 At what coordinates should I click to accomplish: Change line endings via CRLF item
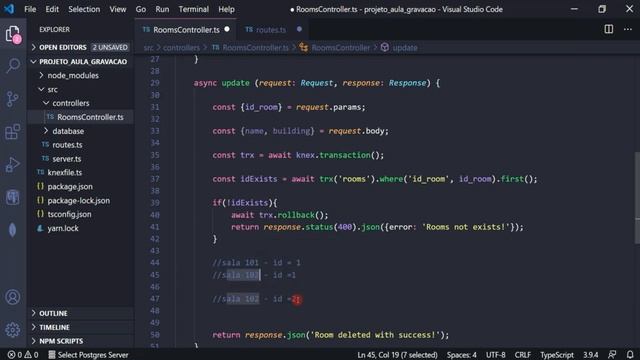point(523,355)
